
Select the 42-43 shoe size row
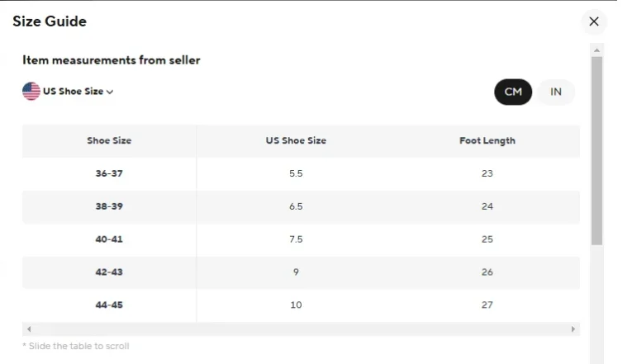301,272
